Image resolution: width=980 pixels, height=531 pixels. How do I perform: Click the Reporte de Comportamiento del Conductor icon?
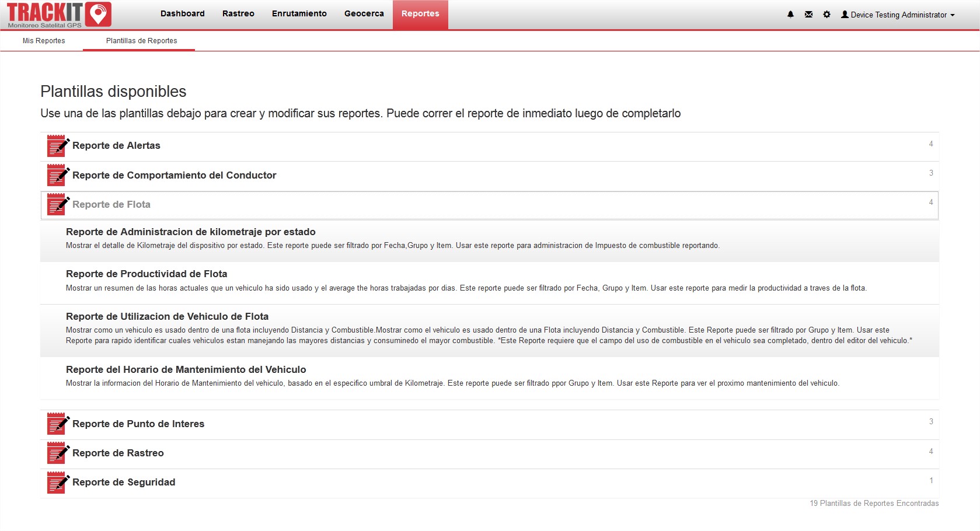[x=58, y=175]
